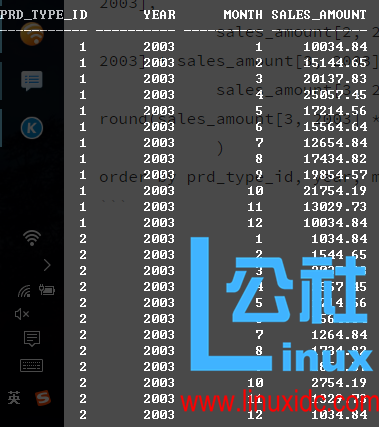
Task: Click month 10 in the 21754.19 row
Action: [255, 191]
